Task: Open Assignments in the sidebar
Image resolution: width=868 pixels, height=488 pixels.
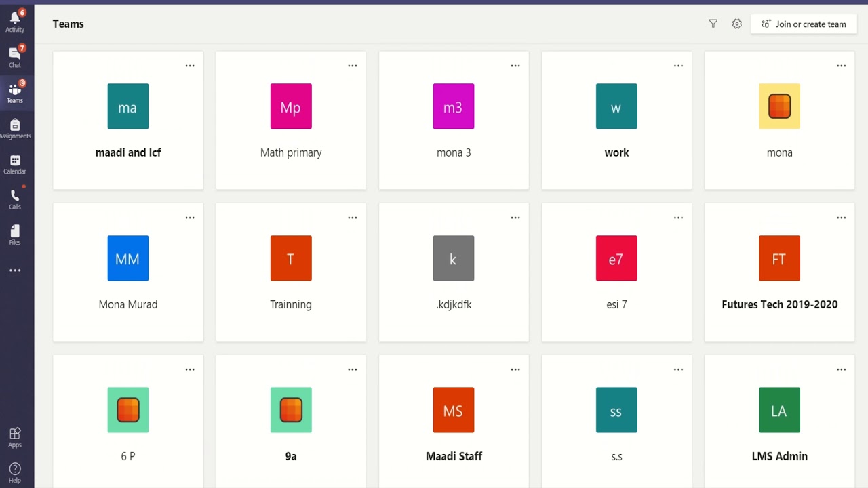Action: [x=15, y=127]
